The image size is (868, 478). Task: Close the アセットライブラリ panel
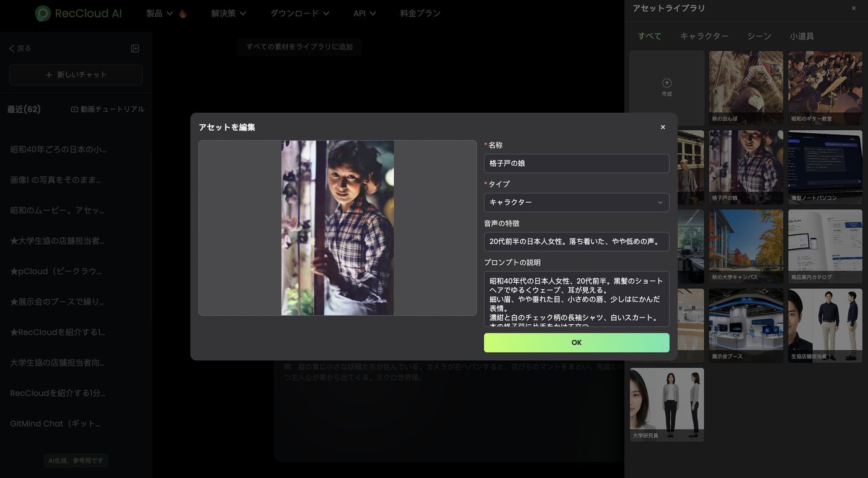[854, 8]
